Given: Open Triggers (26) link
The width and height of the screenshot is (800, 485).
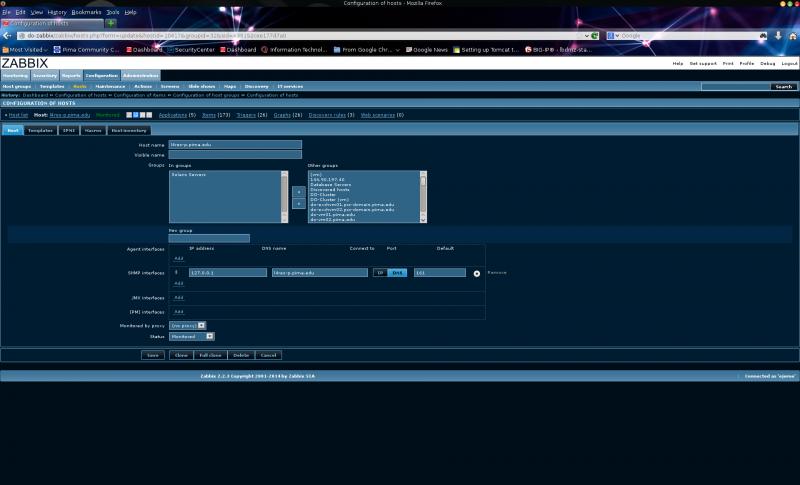Looking at the screenshot, I should (246, 115).
